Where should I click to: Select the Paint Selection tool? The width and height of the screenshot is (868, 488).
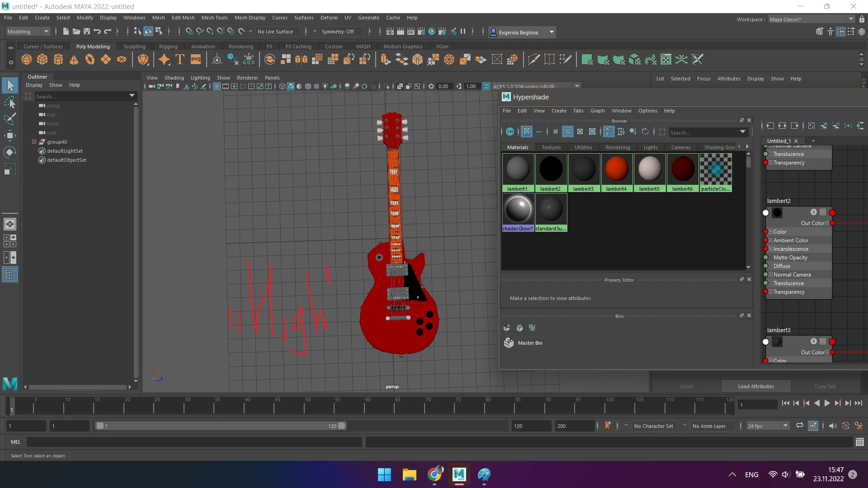[10, 119]
